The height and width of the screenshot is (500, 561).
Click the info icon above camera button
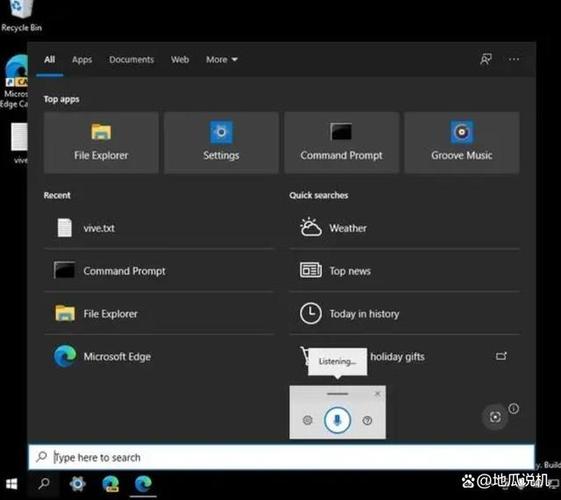tap(513, 408)
